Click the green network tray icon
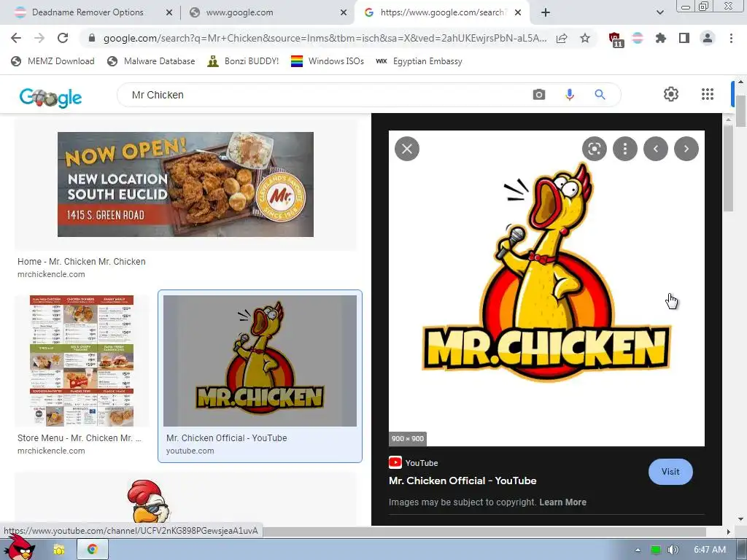747x560 pixels. [656, 550]
